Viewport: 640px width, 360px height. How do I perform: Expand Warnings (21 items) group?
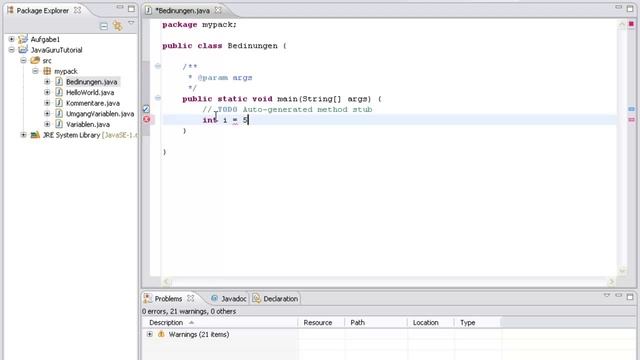pyautogui.click(x=149, y=334)
